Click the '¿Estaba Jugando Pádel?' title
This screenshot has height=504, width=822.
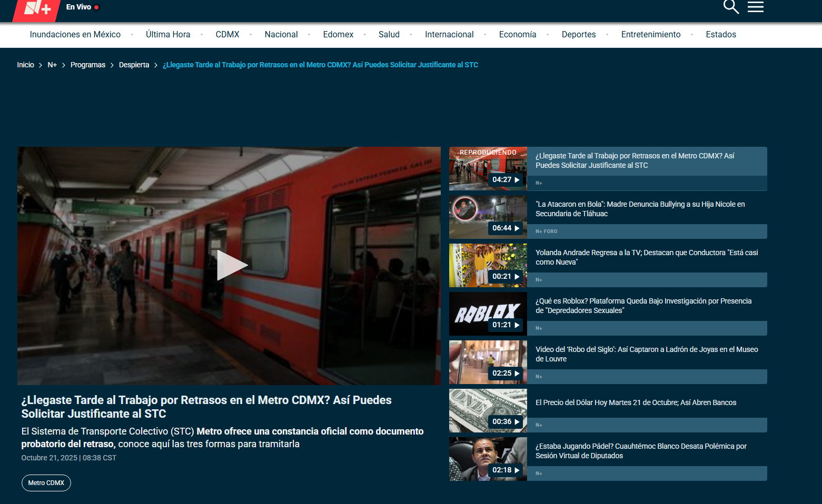tap(641, 451)
